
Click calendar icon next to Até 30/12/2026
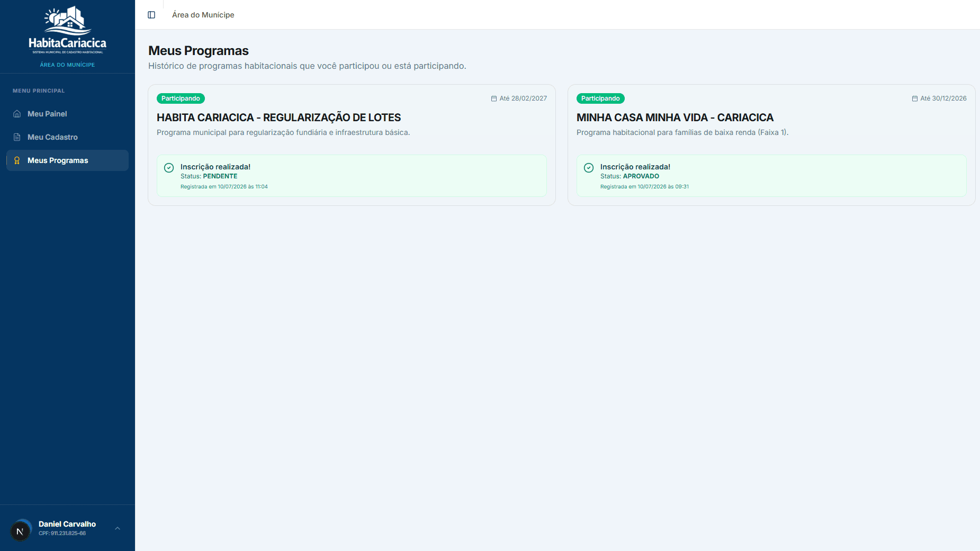click(x=915, y=98)
